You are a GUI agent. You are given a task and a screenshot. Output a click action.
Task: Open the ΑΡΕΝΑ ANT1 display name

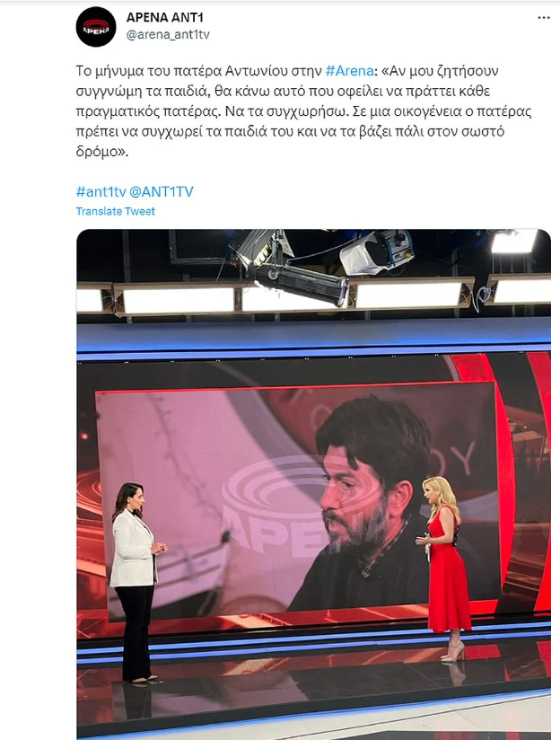coord(165,17)
